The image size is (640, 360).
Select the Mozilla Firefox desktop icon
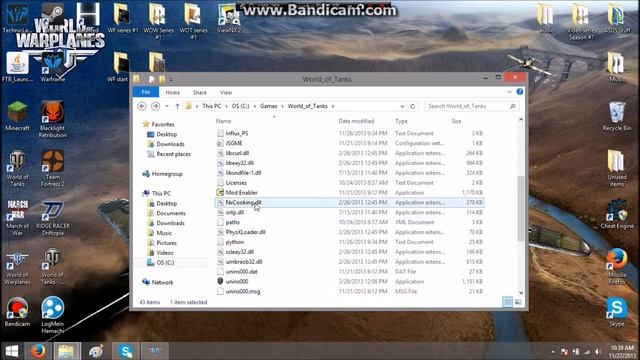click(x=617, y=266)
